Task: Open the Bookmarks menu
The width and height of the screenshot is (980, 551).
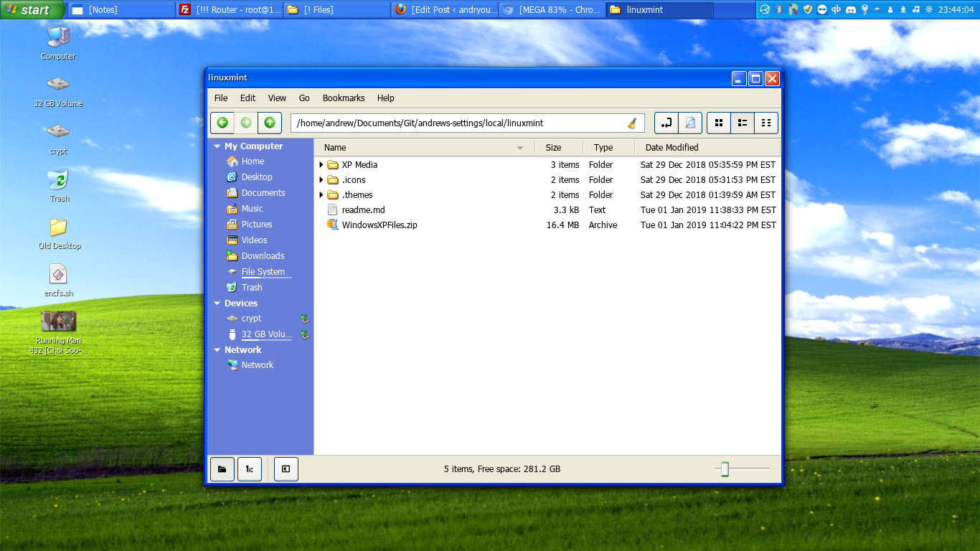Action: [344, 98]
